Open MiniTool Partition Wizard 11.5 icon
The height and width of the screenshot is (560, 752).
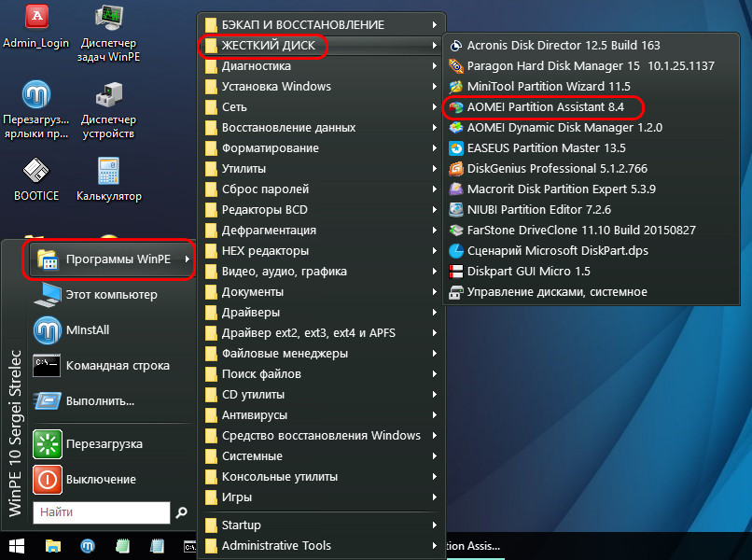click(x=455, y=87)
